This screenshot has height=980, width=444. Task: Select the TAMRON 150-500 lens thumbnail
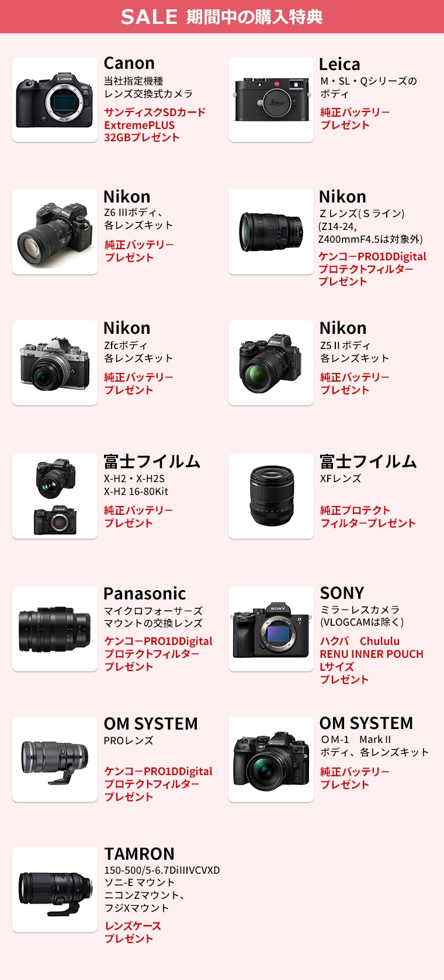click(x=55, y=890)
